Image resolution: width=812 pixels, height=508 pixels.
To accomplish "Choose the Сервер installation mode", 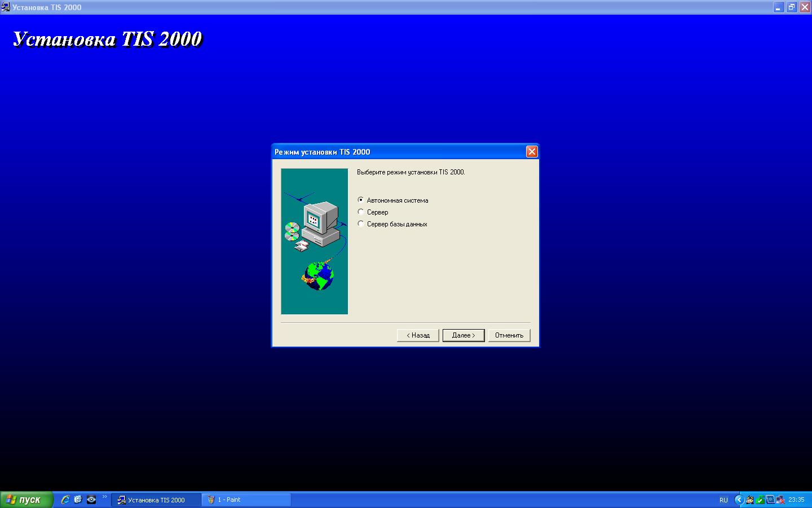I will 361,212.
